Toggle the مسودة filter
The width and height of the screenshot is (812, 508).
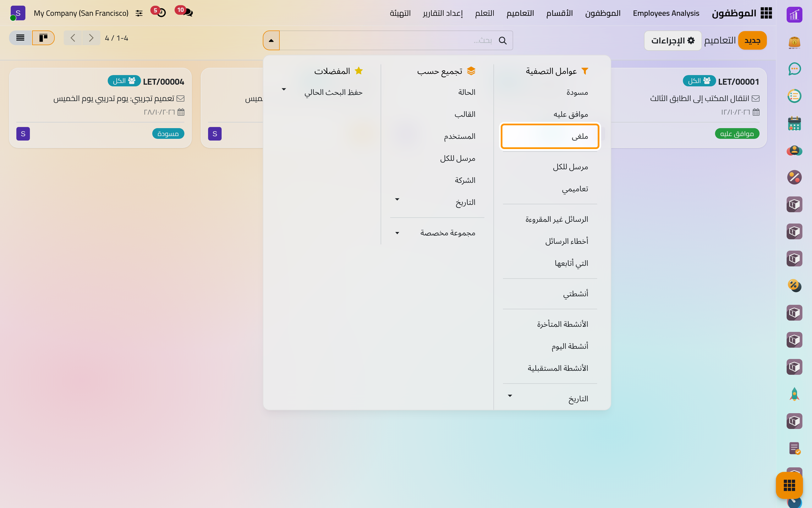(x=550, y=92)
